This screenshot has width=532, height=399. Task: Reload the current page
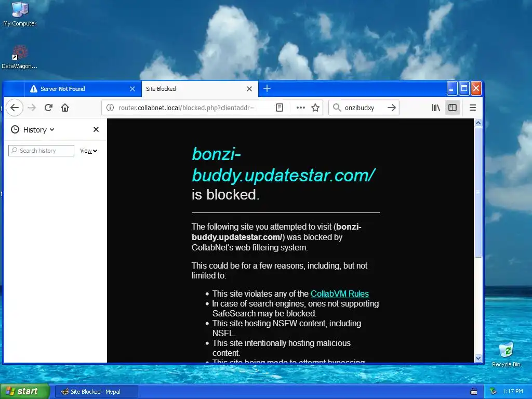48,108
